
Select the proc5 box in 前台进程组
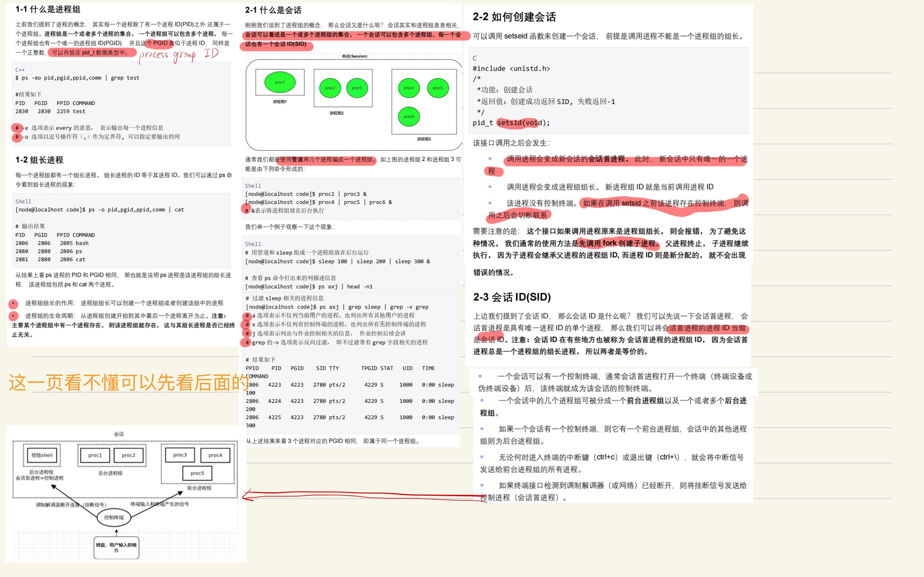pos(197,473)
